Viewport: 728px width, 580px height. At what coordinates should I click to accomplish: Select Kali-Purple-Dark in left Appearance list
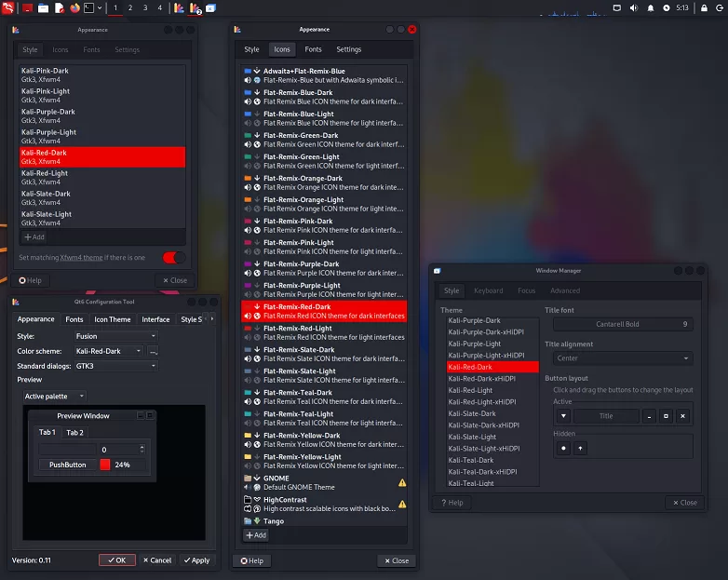point(102,116)
